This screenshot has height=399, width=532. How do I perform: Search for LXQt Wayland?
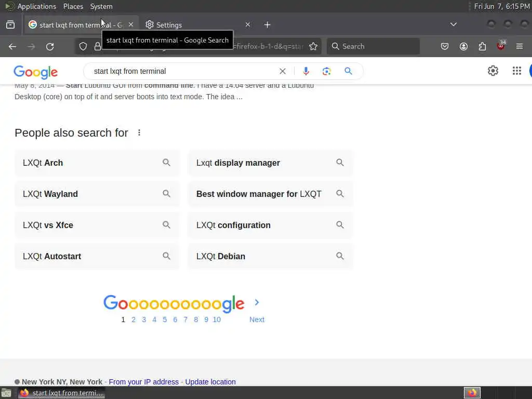(97, 194)
